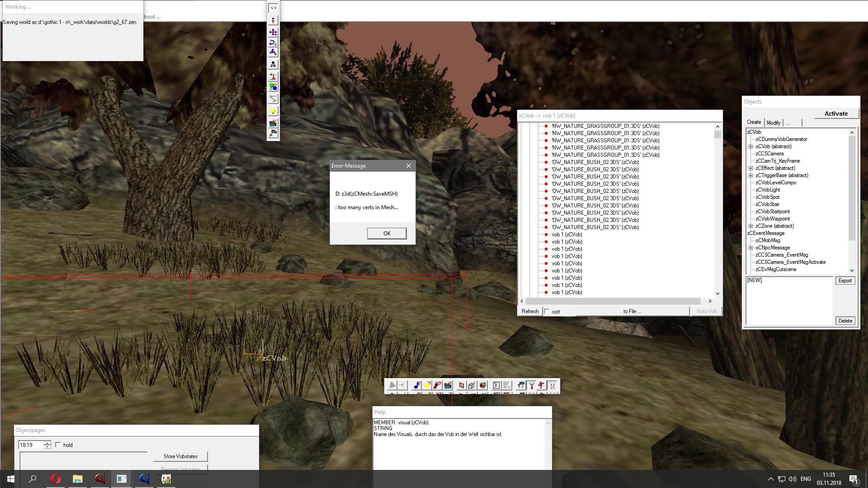Click the skull and crossbones icon
The image size is (868, 488).
(x=273, y=65)
